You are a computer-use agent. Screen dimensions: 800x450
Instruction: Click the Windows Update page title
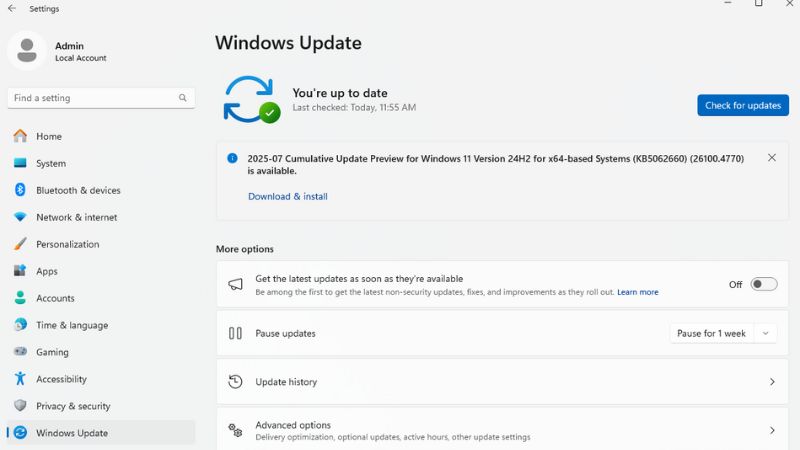point(288,43)
